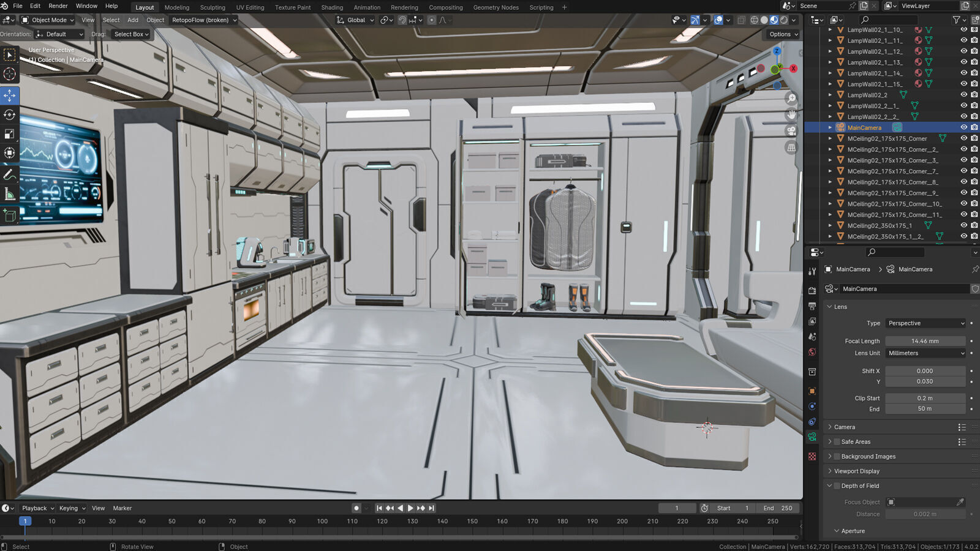This screenshot has height=551, width=980.
Task: Open the Lens Unit Millimeters dropdown
Action: click(925, 353)
